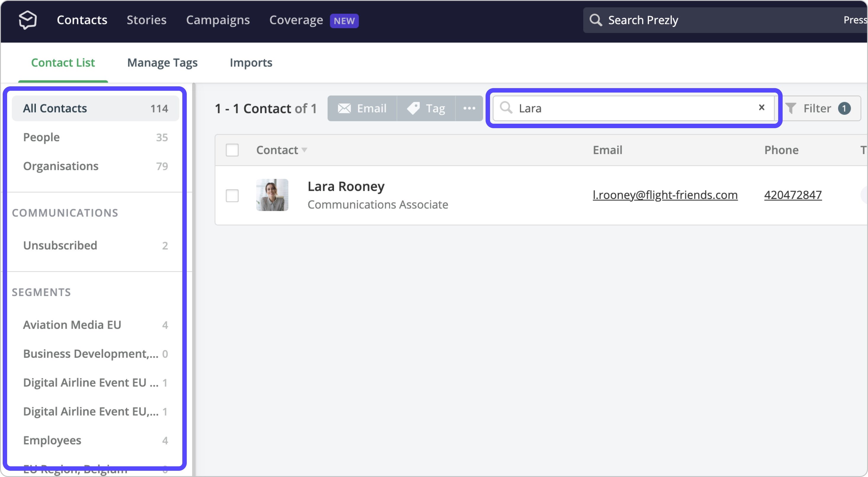Open the Aviation Media EU segment
The image size is (868, 477).
pyautogui.click(x=95, y=325)
